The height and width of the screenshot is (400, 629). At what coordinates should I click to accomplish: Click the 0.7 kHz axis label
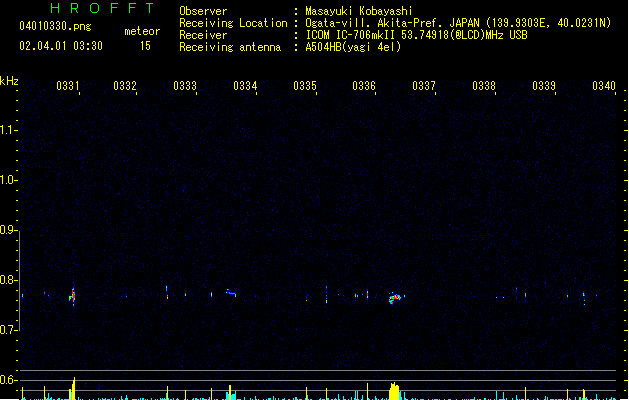8,330
